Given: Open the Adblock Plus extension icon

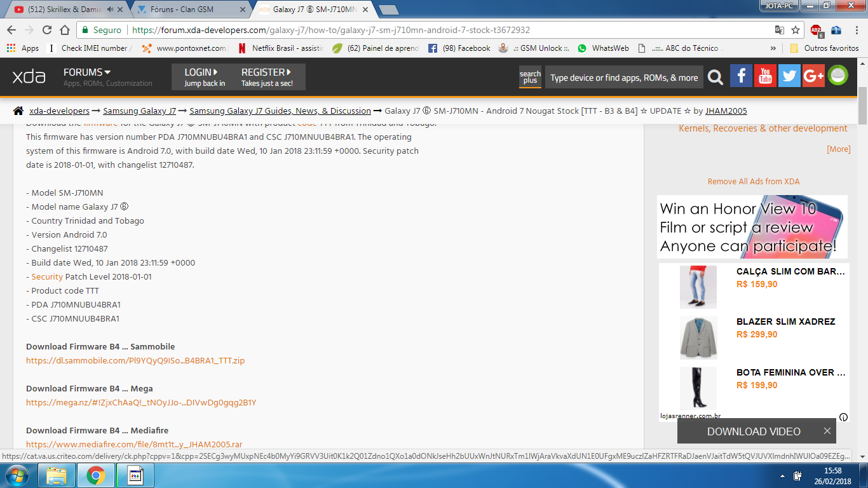Looking at the screenshot, I should [817, 30].
